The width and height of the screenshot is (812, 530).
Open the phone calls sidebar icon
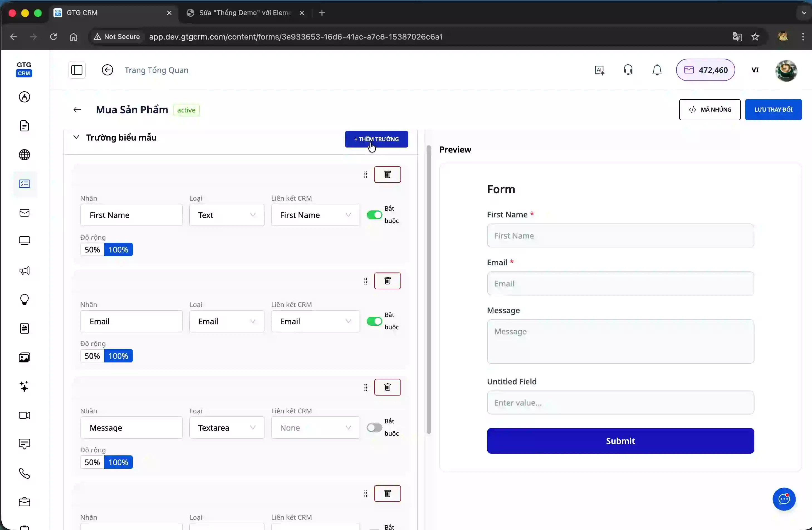24,473
